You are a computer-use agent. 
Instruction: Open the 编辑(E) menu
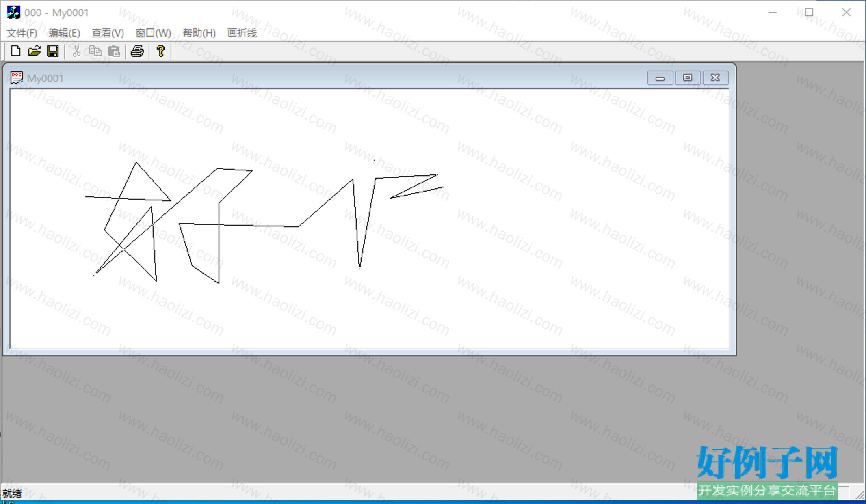(x=64, y=33)
